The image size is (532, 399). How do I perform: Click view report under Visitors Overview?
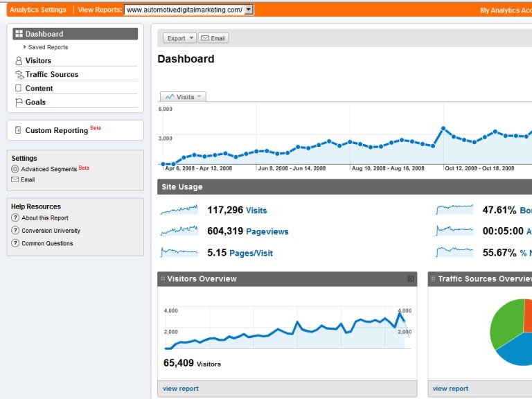click(181, 389)
